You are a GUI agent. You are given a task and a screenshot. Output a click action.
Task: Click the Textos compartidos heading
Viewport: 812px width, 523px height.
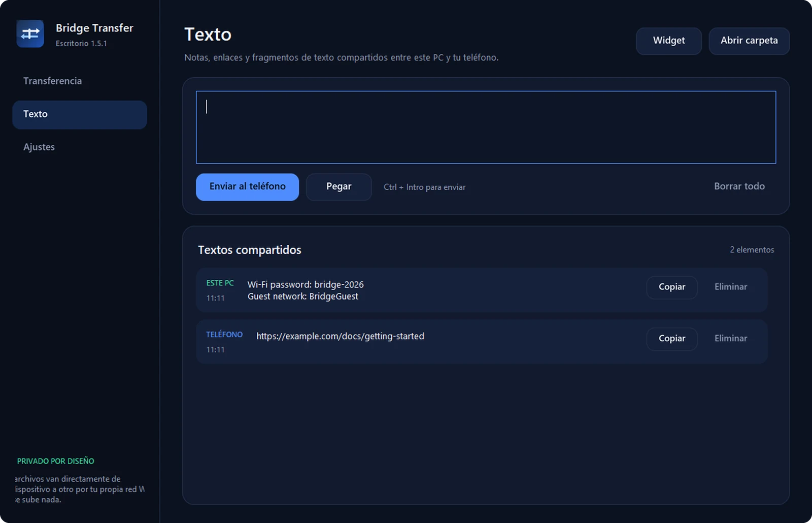(x=249, y=250)
